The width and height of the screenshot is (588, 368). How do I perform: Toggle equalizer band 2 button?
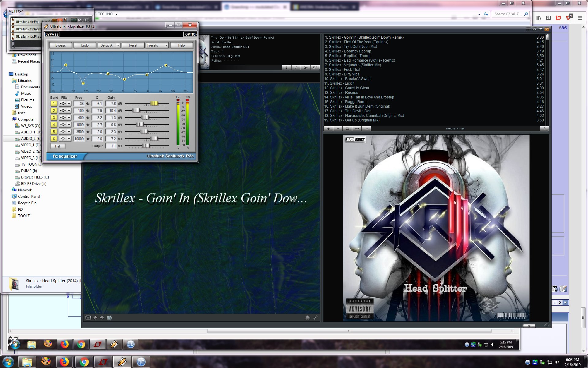tap(54, 111)
